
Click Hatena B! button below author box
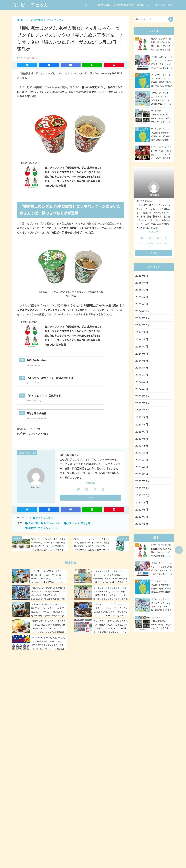[70, 510]
